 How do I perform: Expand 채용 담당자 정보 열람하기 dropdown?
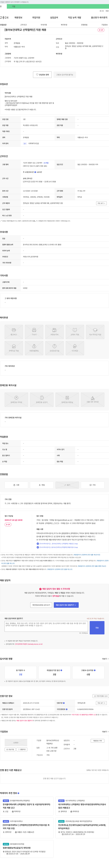(66, 605)
